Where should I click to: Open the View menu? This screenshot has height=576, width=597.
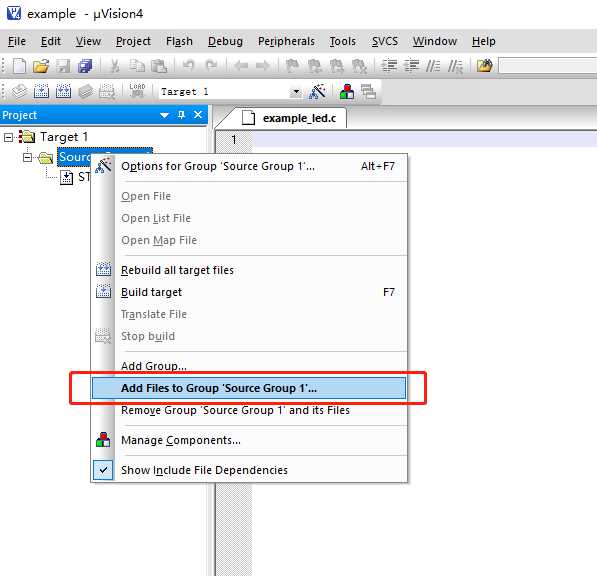point(88,41)
